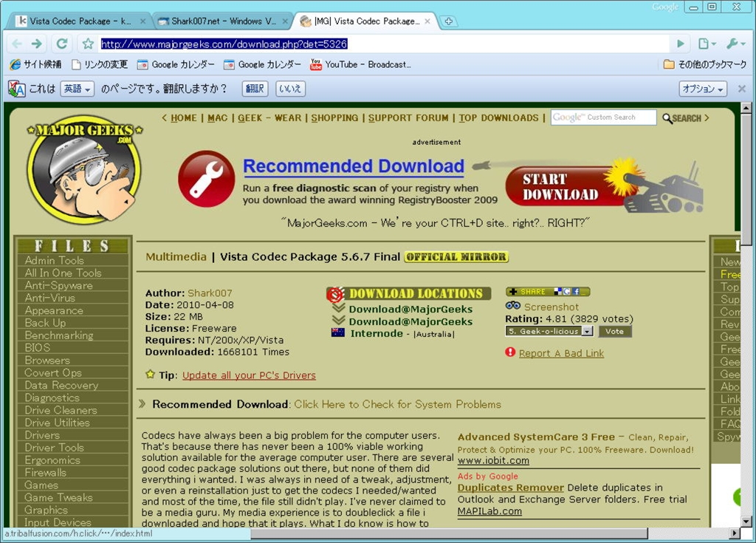Click Check for System Problems link
Image resolution: width=756 pixels, height=543 pixels.
[397, 404]
